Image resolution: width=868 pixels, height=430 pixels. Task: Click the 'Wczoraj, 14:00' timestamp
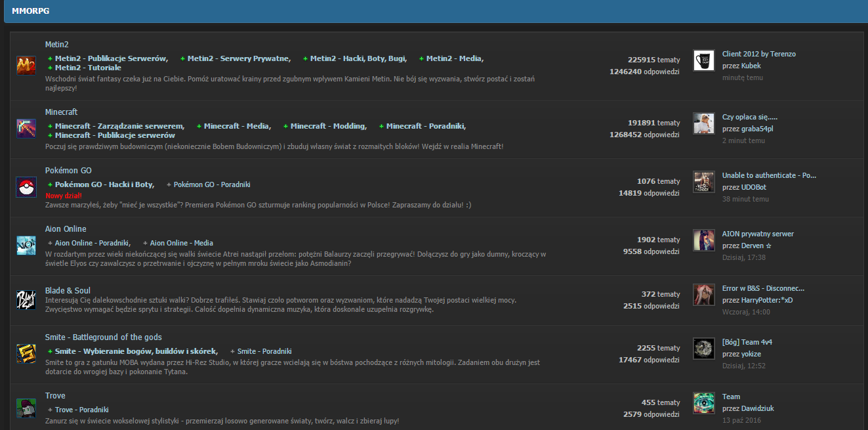point(746,312)
